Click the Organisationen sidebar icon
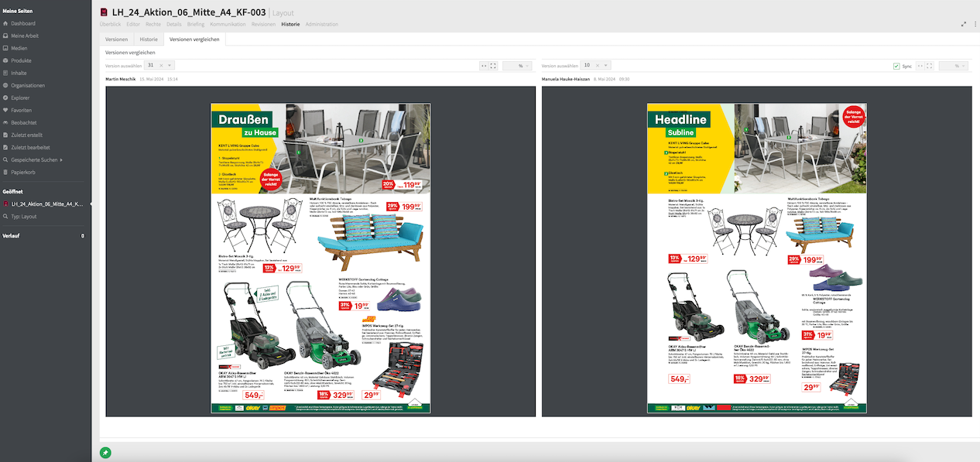The height and width of the screenshot is (462, 980). point(5,85)
